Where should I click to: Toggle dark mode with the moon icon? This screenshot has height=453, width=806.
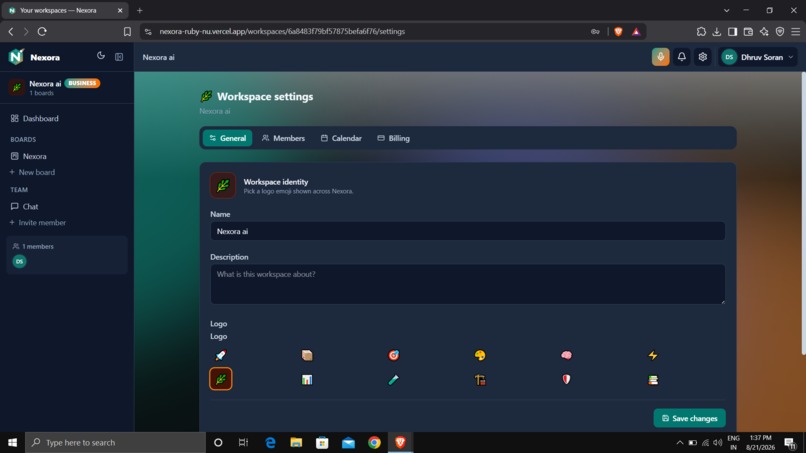pyautogui.click(x=101, y=56)
